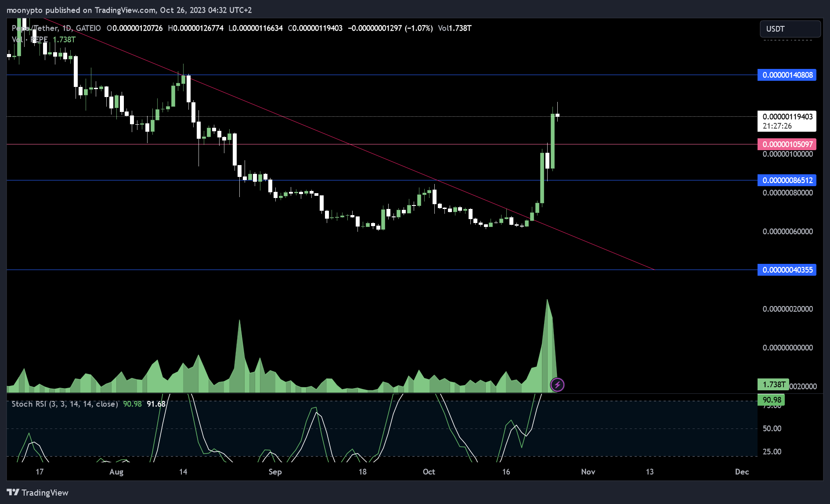
Task: Click the 1.738T volume axis label
Action: tap(773, 385)
